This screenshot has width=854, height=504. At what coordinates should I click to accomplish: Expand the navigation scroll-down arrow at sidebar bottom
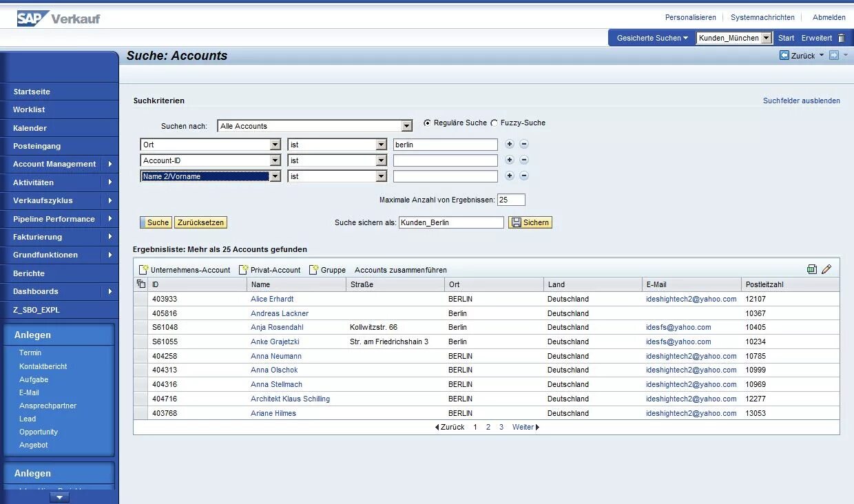pyautogui.click(x=59, y=497)
